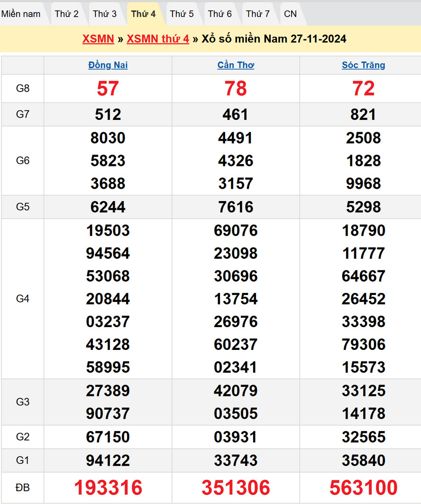Click the ĐB row label
This screenshot has width=421, height=504.
coord(23,487)
